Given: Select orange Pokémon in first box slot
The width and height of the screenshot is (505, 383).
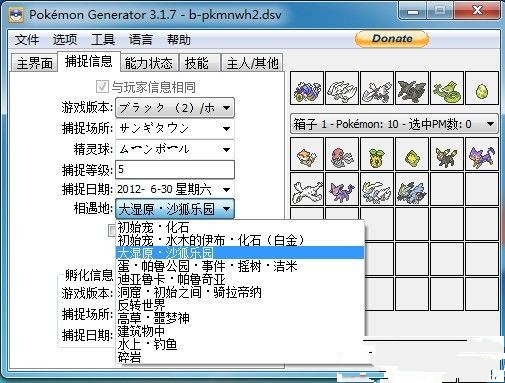Looking at the screenshot, I should [x=307, y=154].
